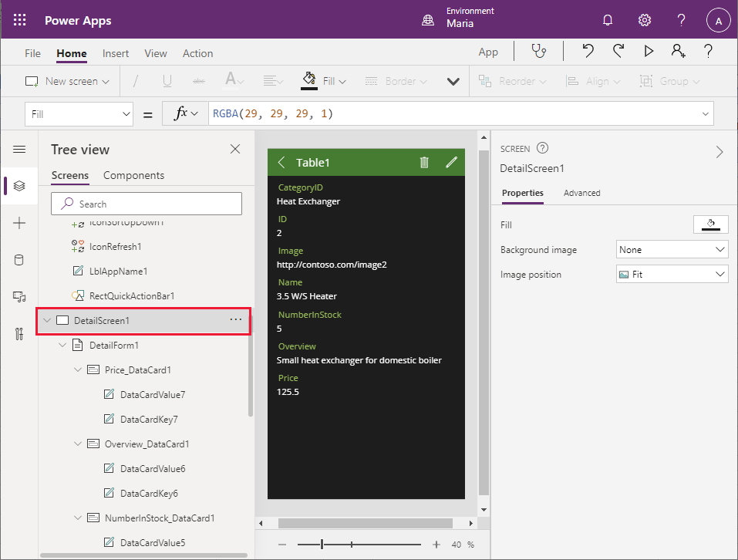738x560 pixels.
Task: Click the New screen button
Action: (x=67, y=81)
